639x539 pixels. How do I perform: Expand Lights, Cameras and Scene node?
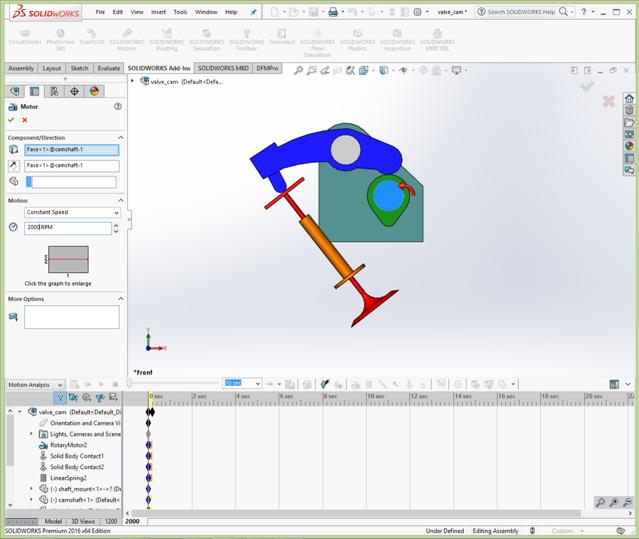tap(31, 434)
